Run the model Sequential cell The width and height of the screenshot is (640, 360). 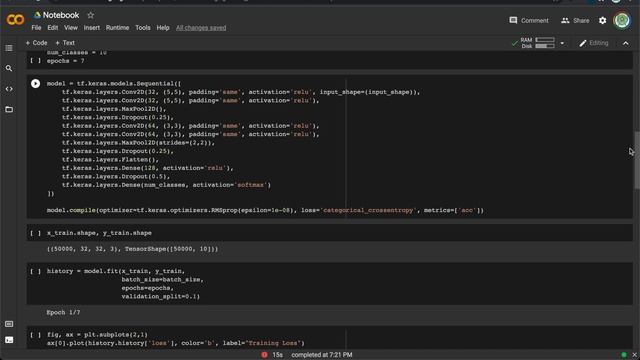(x=36, y=84)
